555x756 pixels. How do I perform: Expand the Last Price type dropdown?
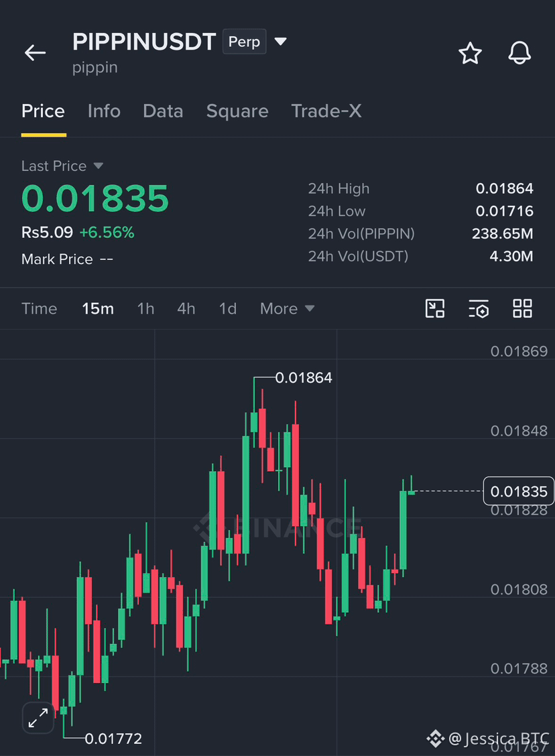[99, 166]
